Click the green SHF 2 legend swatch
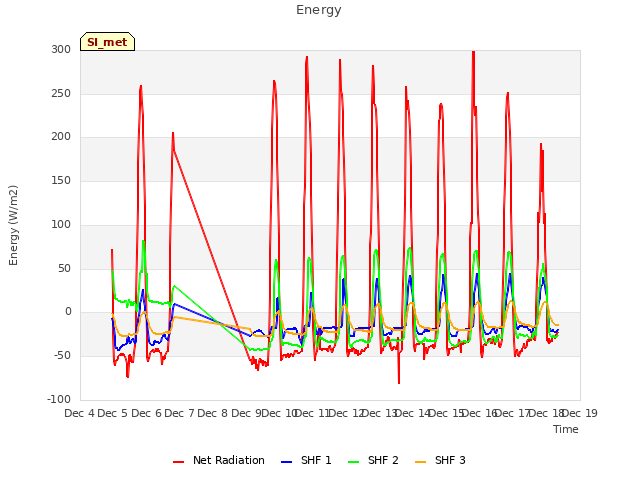Screen dimensions: 640x480 pos(353,462)
